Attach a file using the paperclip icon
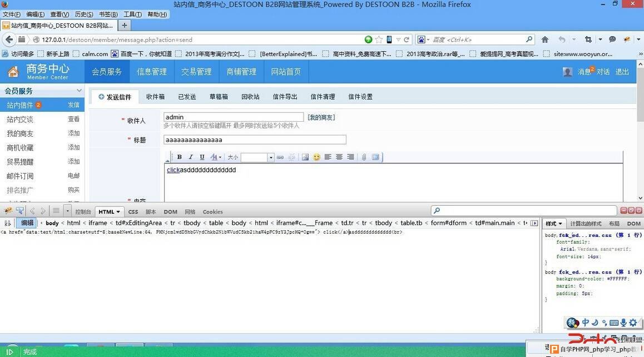This screenshot has height=357, width=644. 364,157
